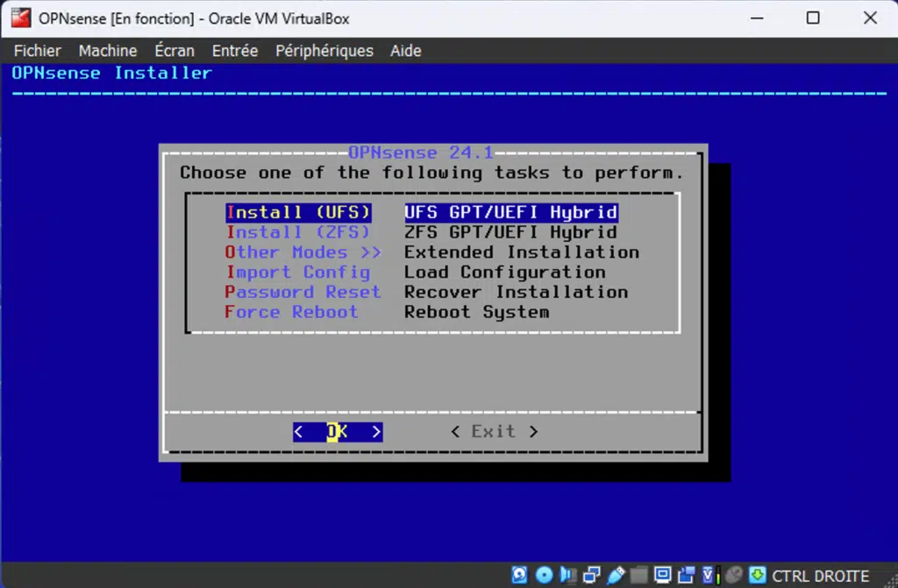The image size is (898, 588).
Task: Select the Force Reboot option
Action: pos(291,312)
